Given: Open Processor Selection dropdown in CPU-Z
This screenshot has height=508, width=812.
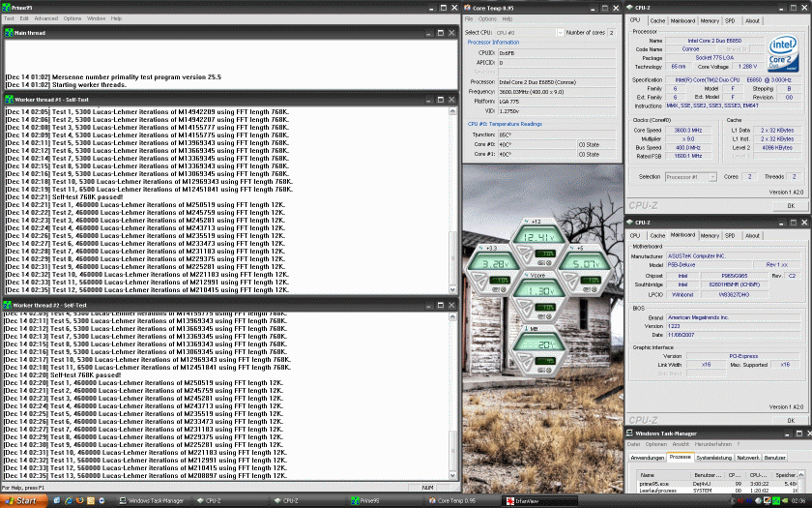Looking at the screenshot, I should pos(712,177).
